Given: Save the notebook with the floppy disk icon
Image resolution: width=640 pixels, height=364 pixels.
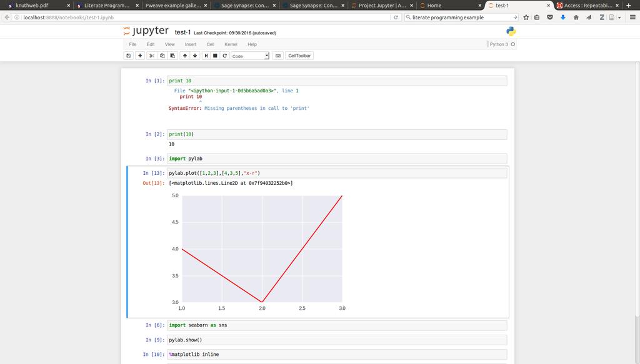Looking at the screenshot, I should tap(129, 56).
